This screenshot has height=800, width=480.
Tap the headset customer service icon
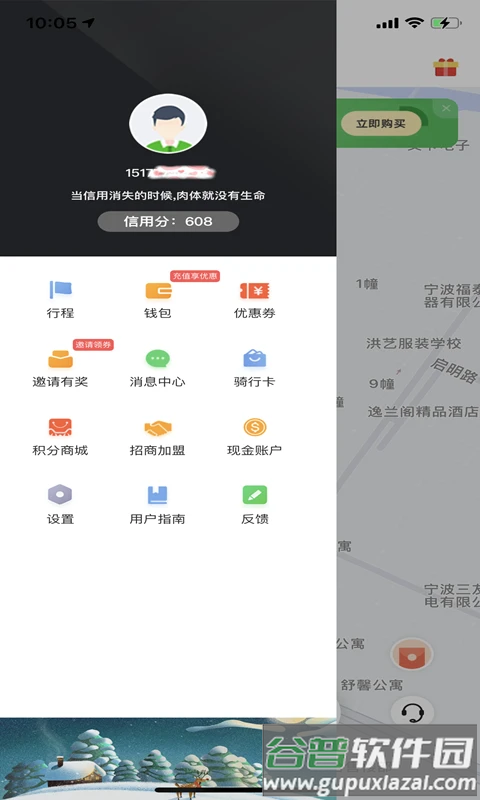point(412,711)
